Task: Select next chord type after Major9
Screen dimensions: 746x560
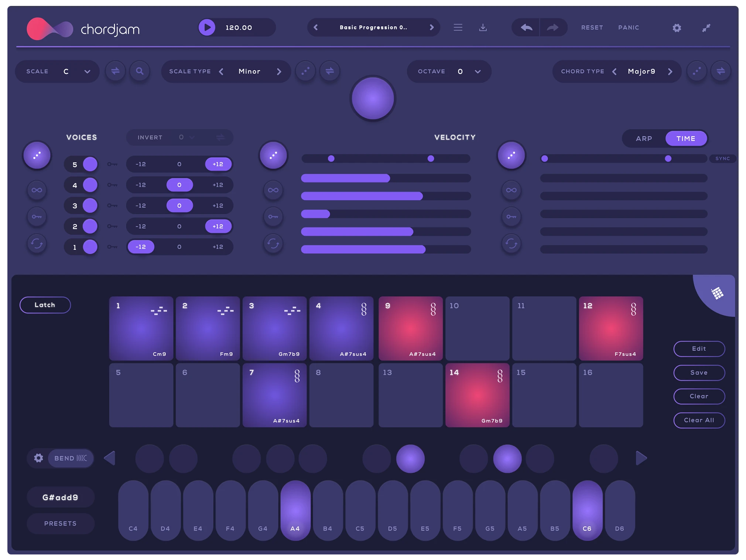Action: point(670,71)
